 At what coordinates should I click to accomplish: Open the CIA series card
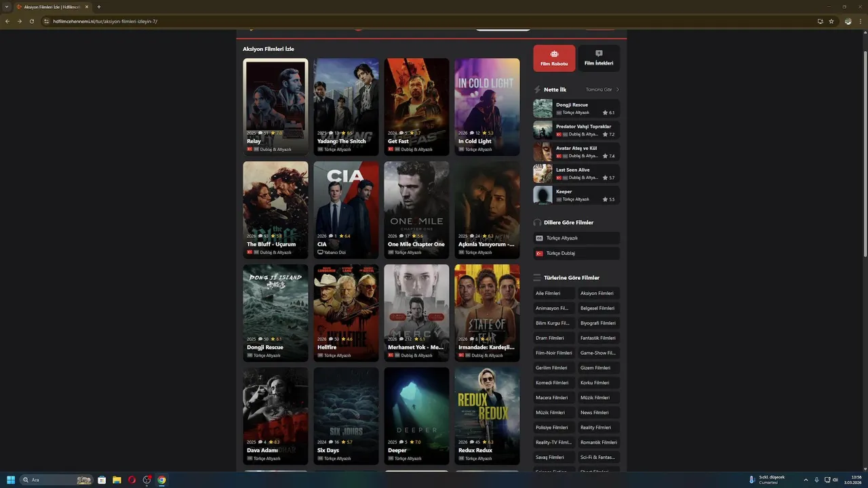(346, 209)
